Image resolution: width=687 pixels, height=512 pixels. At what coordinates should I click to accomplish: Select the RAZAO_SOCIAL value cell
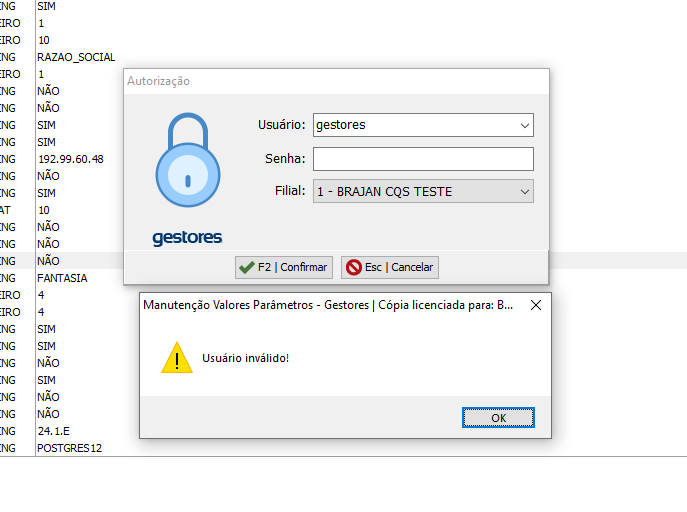click(77, 57)
